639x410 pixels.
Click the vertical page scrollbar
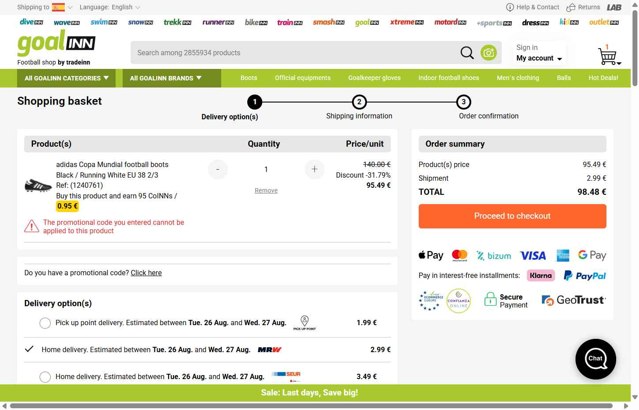coord(635,49)
